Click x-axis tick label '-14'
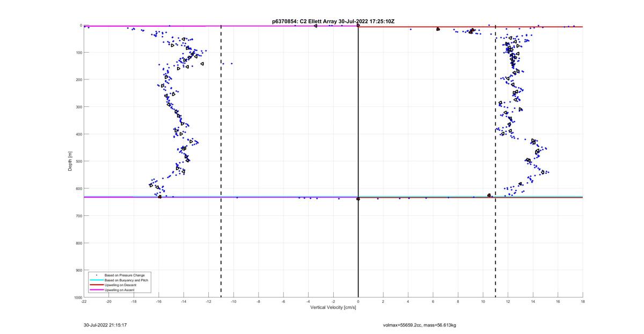The image size is (644, 334). point(184,302)
